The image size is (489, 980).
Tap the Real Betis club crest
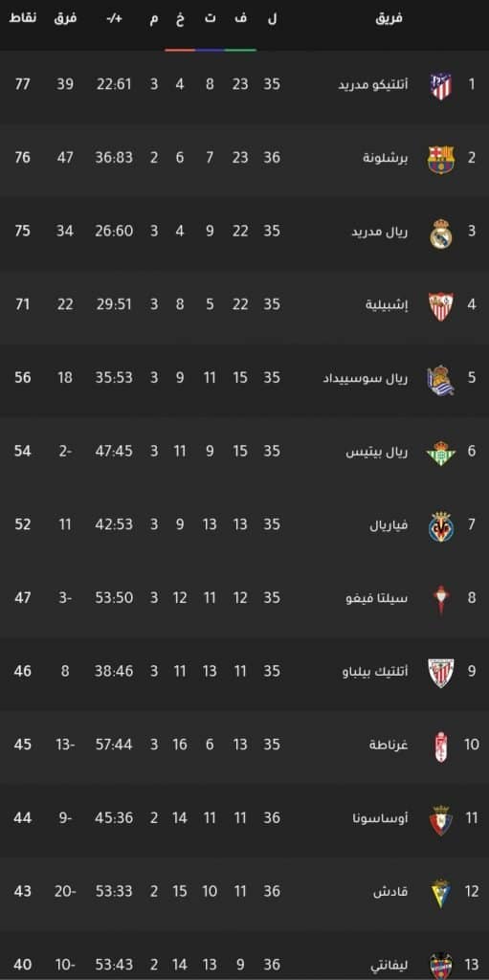pos(441,453)
